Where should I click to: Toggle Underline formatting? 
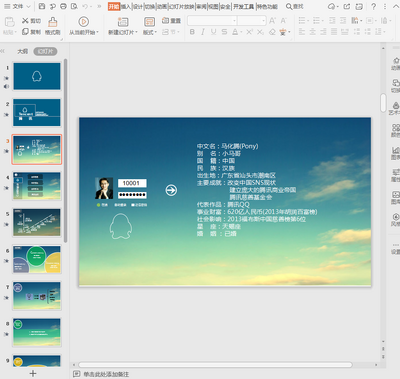point(213,32)
